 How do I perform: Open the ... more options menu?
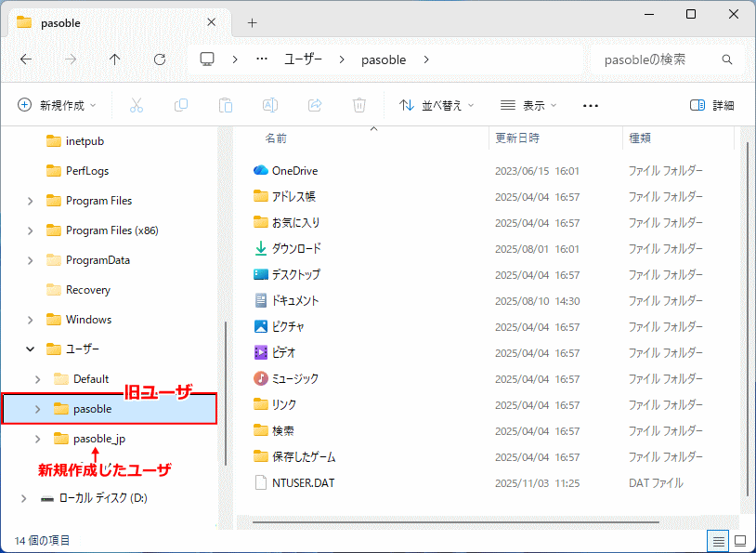click(x=591, y=105)
